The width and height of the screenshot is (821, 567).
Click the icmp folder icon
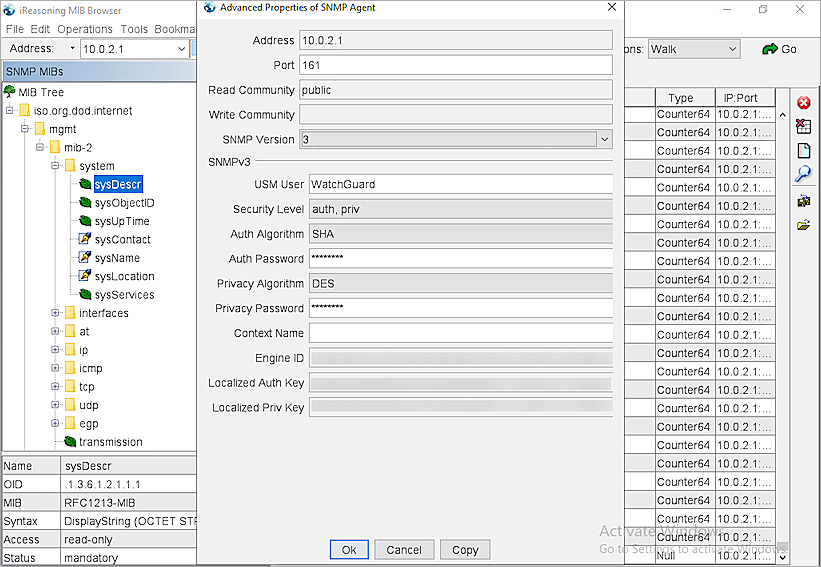pos(70,368)
